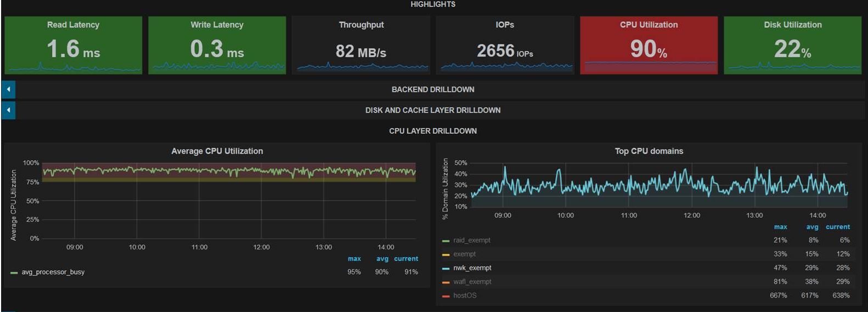Click the wafl_exempt orange color swatch
The image size is (868, 312).
tap(446, 282)
